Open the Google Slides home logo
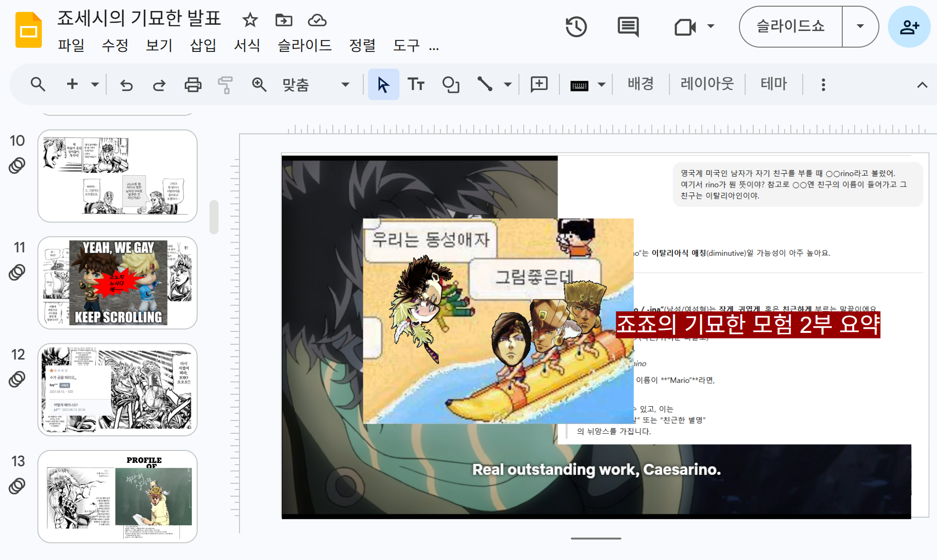The width and height of the screenshot is (937, 560). pos(29,30)
